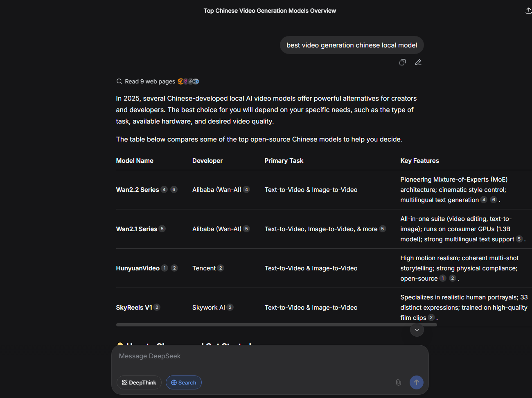Click the Key Features column header
The height and width of the screenshot is (398, 532).
pos(419,161)
